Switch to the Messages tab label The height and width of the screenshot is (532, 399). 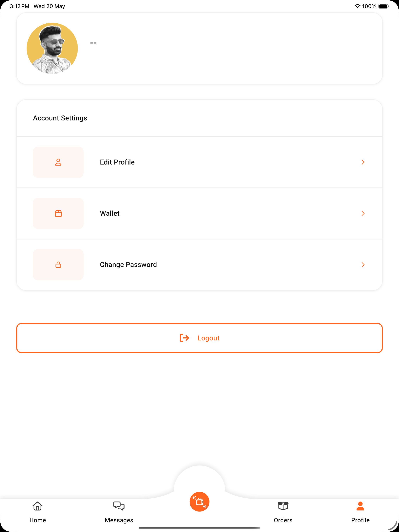click(119, 520)
